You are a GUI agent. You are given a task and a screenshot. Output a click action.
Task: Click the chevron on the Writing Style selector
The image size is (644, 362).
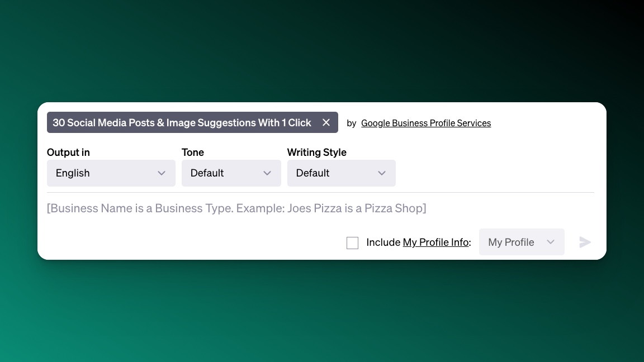(x=382, y=173)
